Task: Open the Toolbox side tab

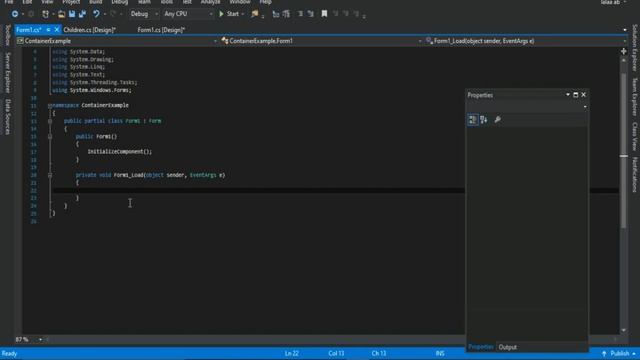Action: [7, 36]
